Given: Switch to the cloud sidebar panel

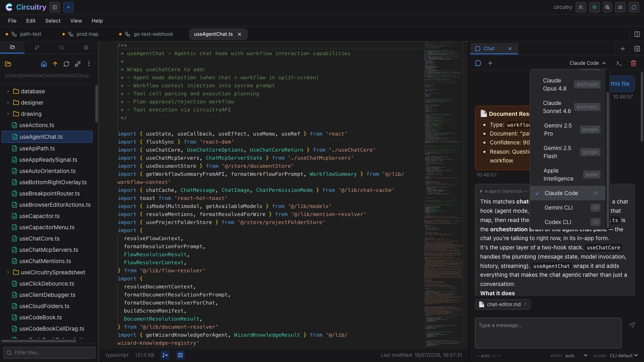Looking at the screenshot, I should point(62,47).
